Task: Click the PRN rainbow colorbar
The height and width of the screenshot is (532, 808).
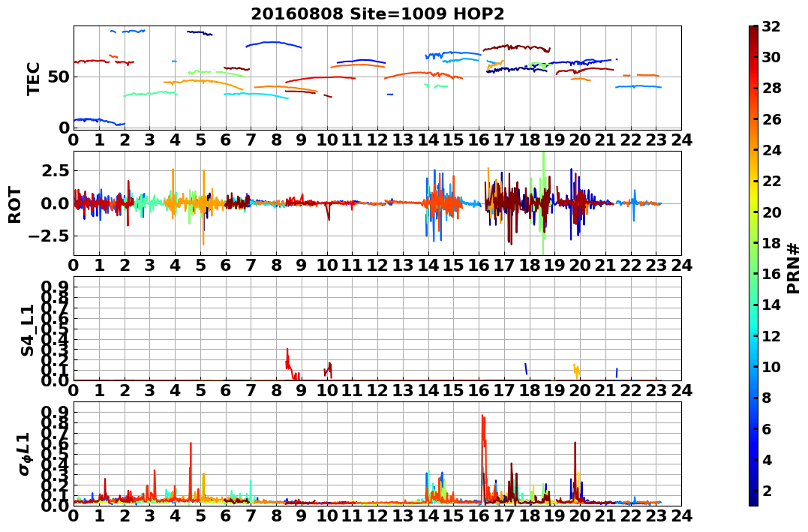Action: tap(753, 266)
